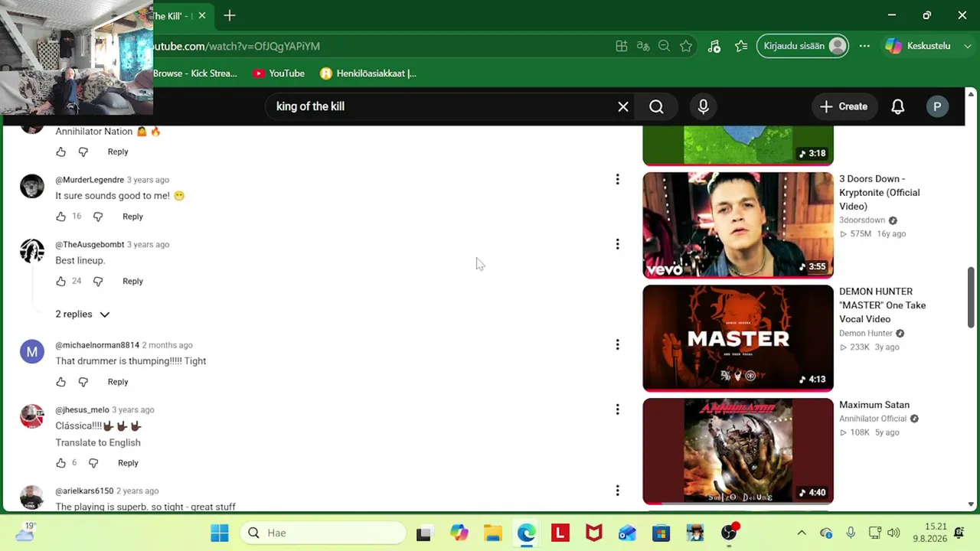Screen dimensions: 980x551
Task: Open the YouTube Create menu
Action: 844,107
